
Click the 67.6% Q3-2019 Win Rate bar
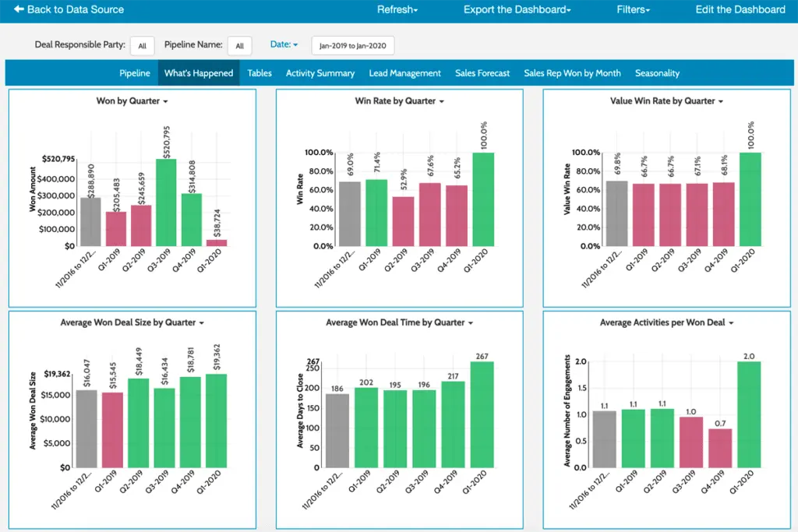pos(430,215)
